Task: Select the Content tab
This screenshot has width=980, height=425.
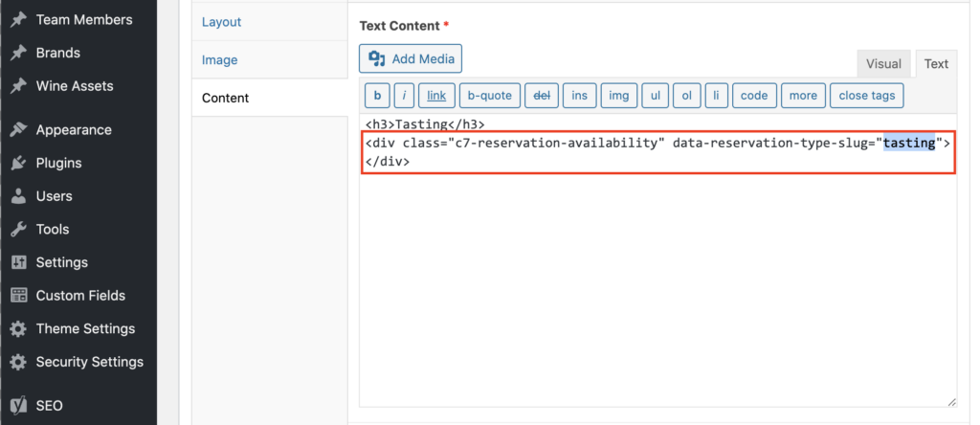Action: point(269,99)
